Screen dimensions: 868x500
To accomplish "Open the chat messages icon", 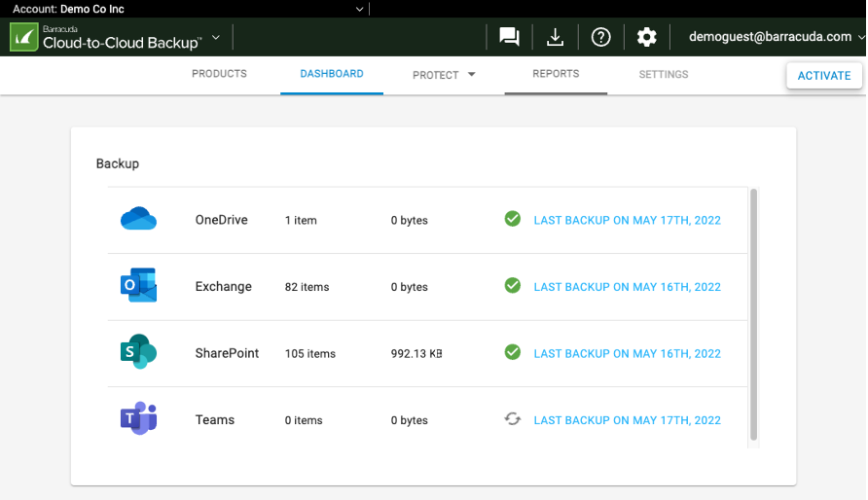I will tap(509, 37).
